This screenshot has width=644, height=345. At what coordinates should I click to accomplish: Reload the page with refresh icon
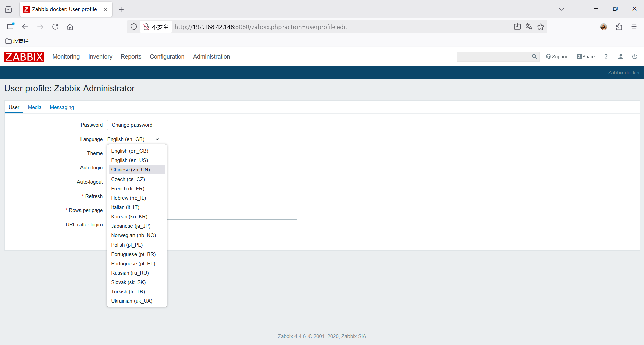(x=55, y=27)
